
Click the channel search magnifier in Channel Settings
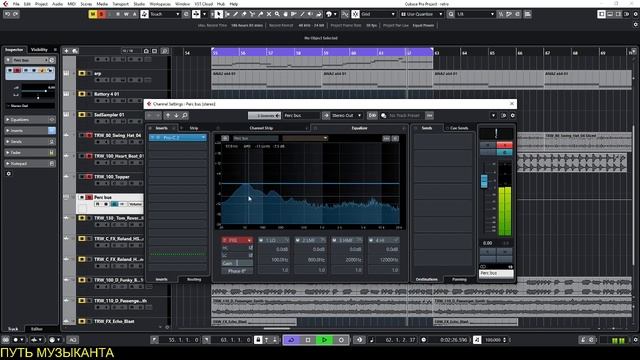[x=185, y=116]
